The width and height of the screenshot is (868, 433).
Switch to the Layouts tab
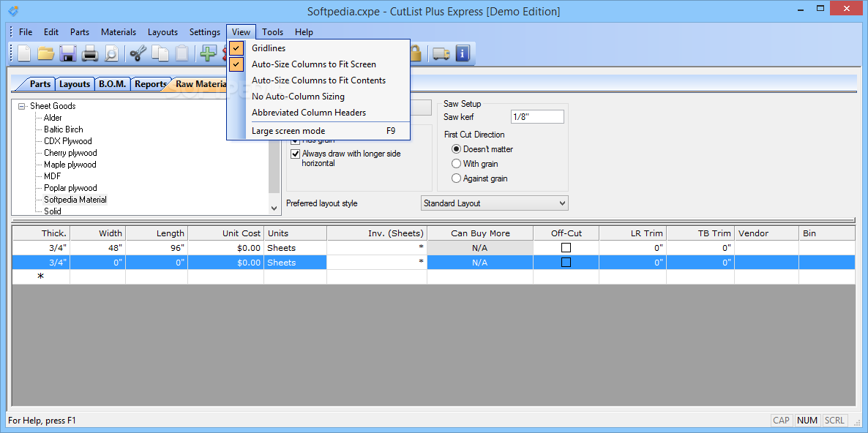[x=75, y=84]
